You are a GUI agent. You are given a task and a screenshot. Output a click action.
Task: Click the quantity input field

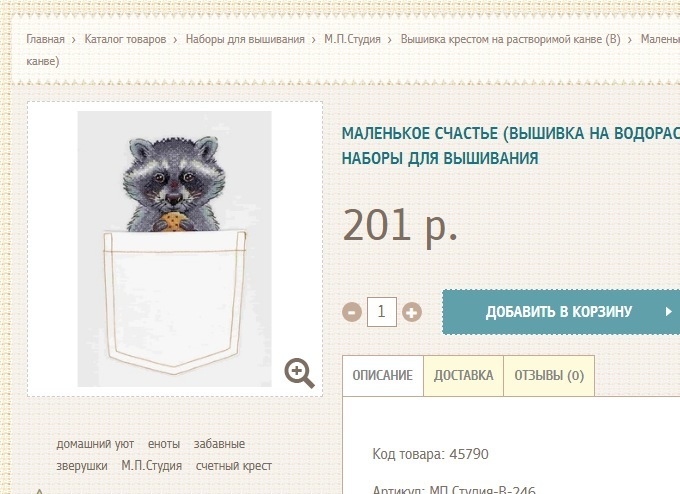382,312
